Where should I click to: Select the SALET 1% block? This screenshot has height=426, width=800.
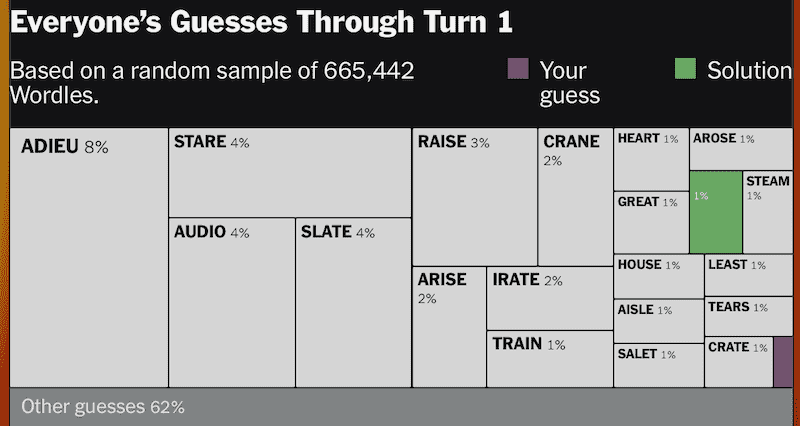(x=659, y=365)
